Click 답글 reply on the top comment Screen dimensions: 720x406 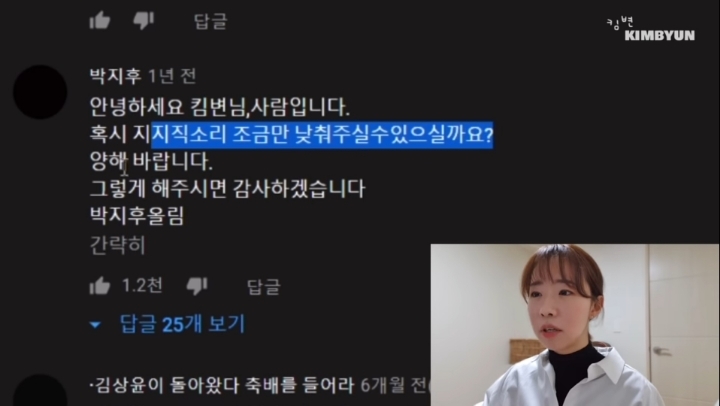[x=210, y=21]
